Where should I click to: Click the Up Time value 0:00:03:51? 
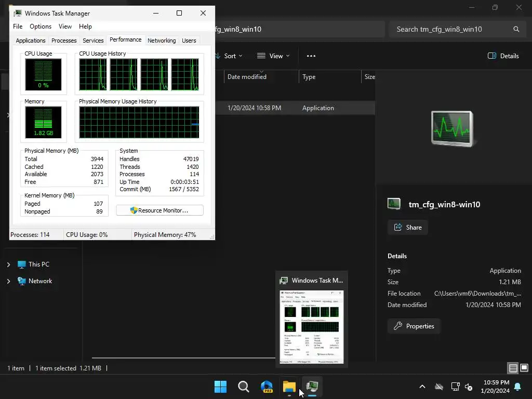click(x=184, y=182)
